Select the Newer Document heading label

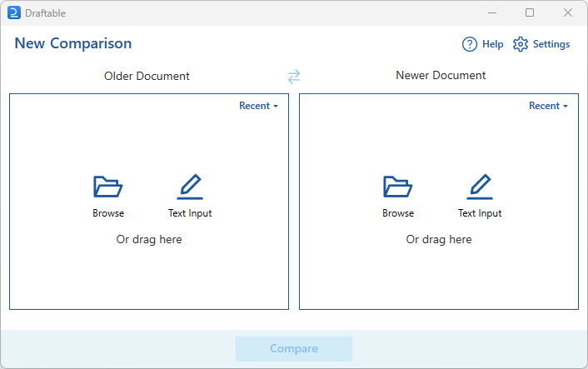click(x=441, y=75)
